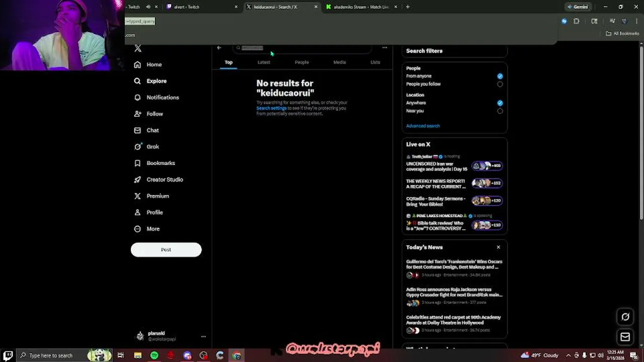This screenshot has height=362, width=644.
Task: Open Profile from the sidebar
Action: 148,212
